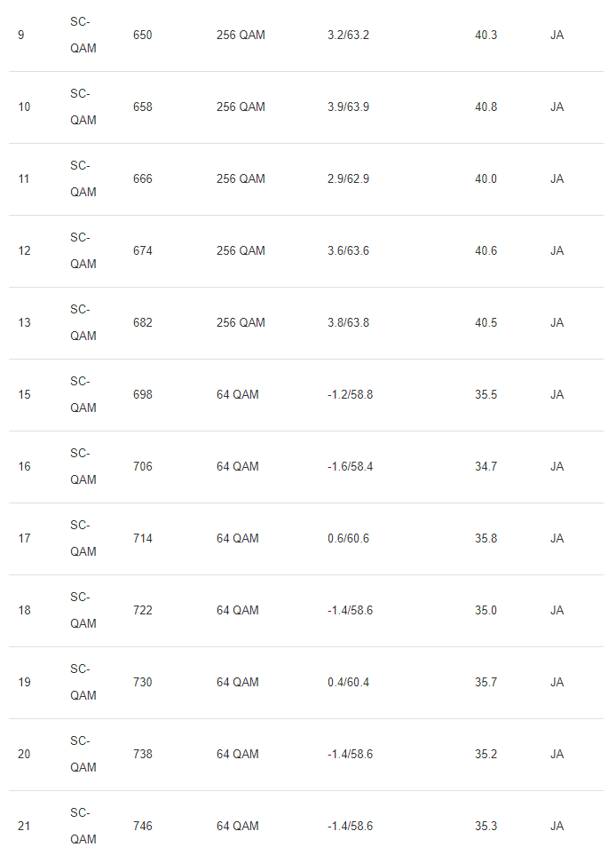Click the SNR value 35.3
The height and width of the screenshot is (855, 616).
[486, 827]
